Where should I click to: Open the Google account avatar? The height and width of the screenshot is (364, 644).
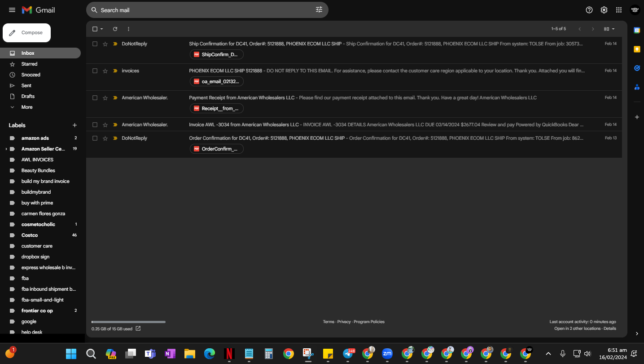click(635, 10)
